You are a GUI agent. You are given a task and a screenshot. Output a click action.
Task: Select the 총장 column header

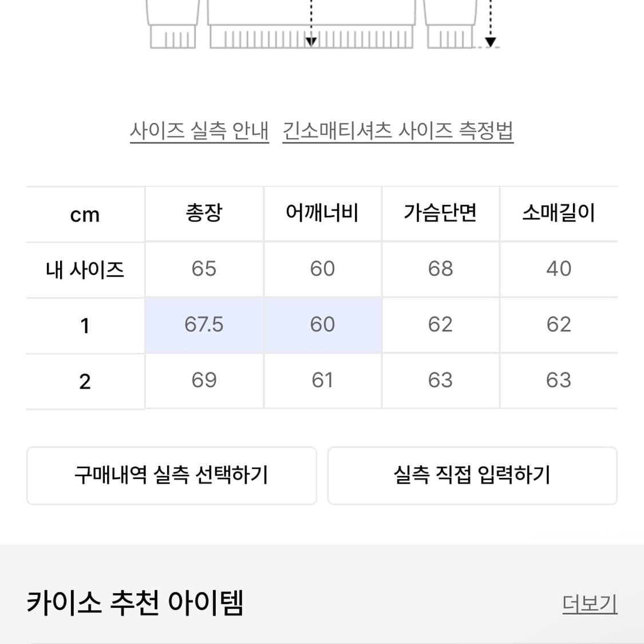point(204,214)
